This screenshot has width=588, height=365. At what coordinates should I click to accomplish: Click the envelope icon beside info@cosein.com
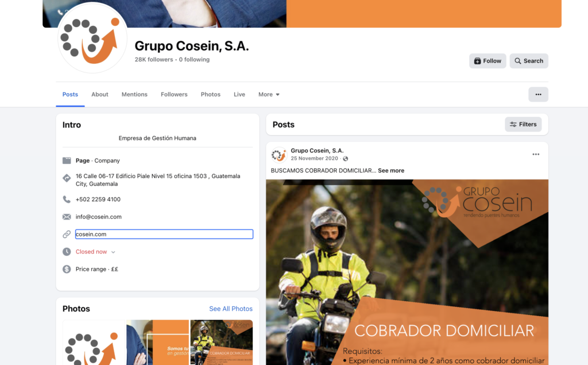(x=67, y=217)
